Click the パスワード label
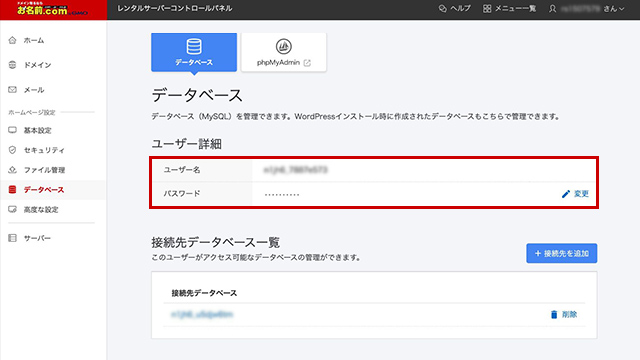Viewport: 640px width, 360px height. (182, 193)
